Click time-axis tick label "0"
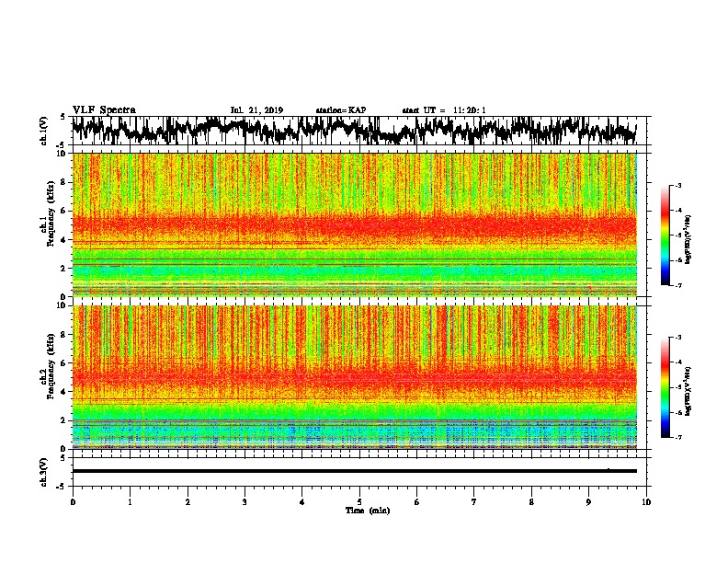 click(x=73, y=502)
